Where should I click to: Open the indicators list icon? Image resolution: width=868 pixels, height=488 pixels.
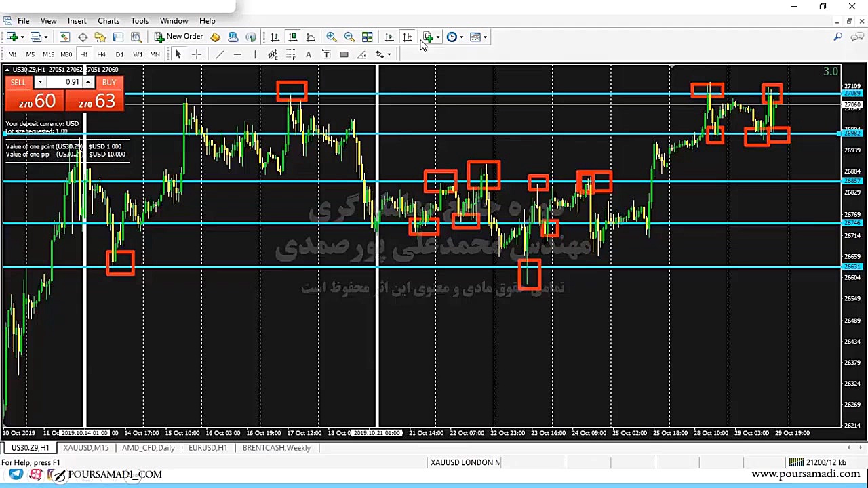coord(428,37)
